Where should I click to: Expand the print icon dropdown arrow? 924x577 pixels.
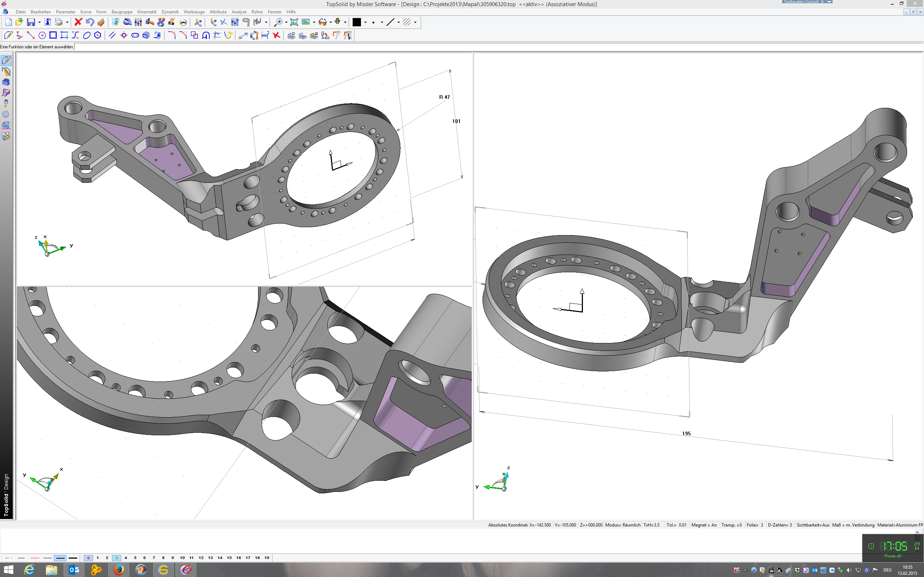(67, 22)
